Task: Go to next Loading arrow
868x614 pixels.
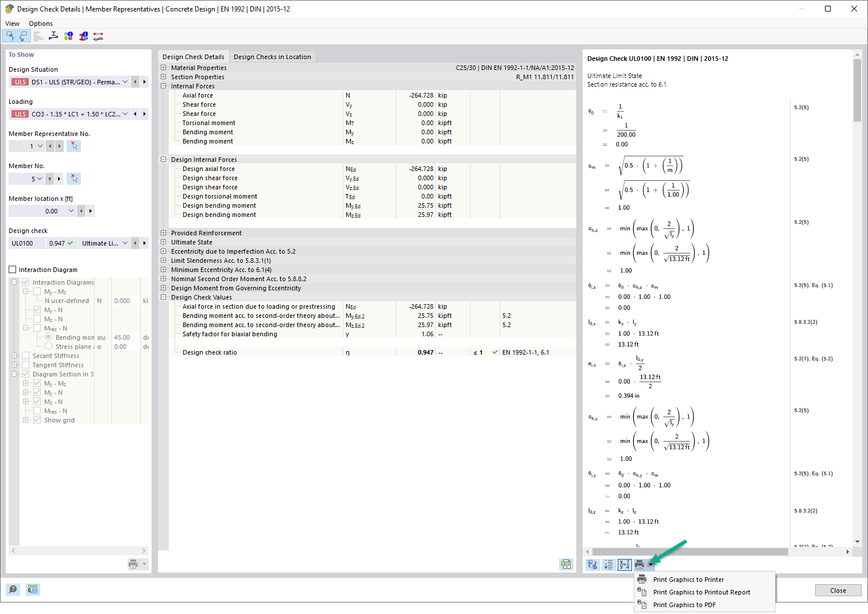Action: (x=145, y=114)
